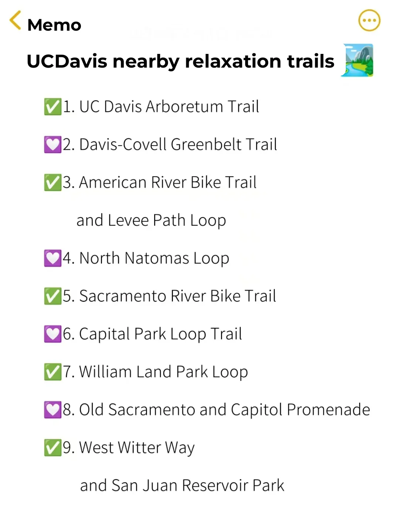
Task: Tap the green checkmark beside West Witter Way
Action: point(53,447)
